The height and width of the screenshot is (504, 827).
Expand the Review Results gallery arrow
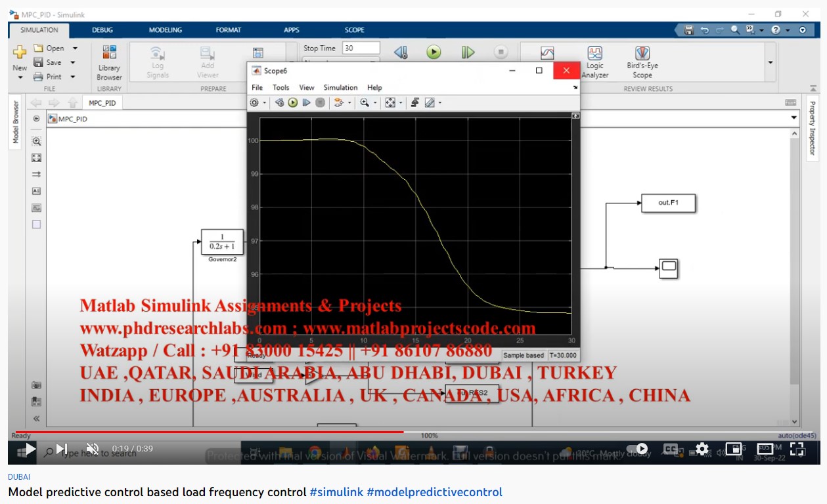pos(771,62)
